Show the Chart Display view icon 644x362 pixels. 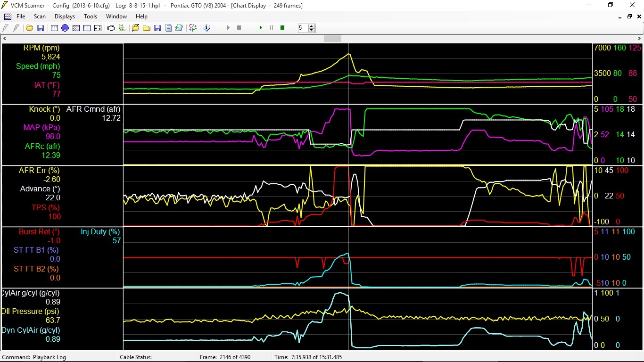[x=76, y=28]
